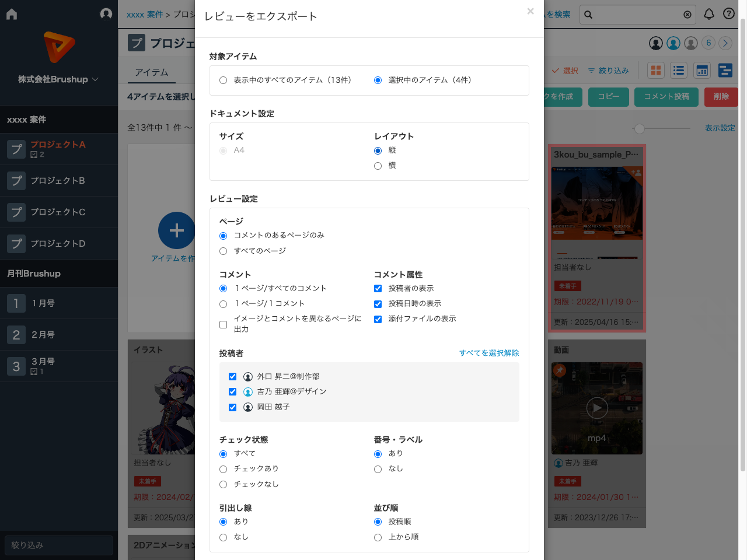747x560 pixels.
Task: Switch to calendar view icon
Action: [702, 71]
